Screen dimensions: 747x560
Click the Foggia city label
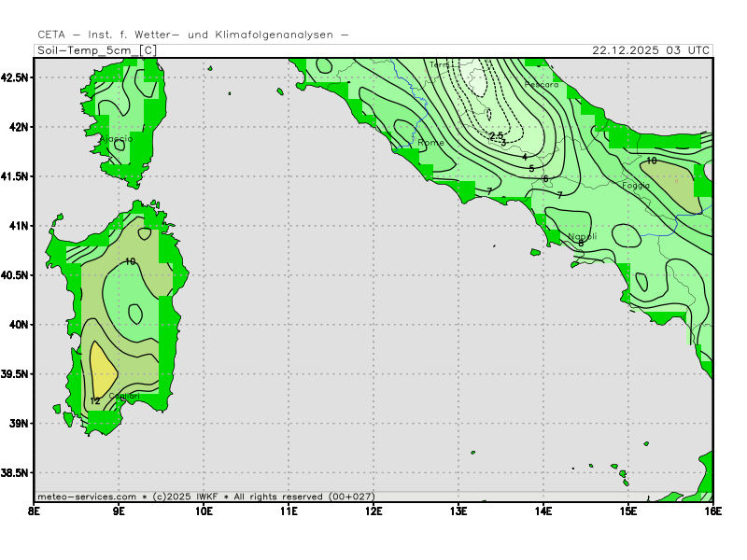(x=636, y=186)
